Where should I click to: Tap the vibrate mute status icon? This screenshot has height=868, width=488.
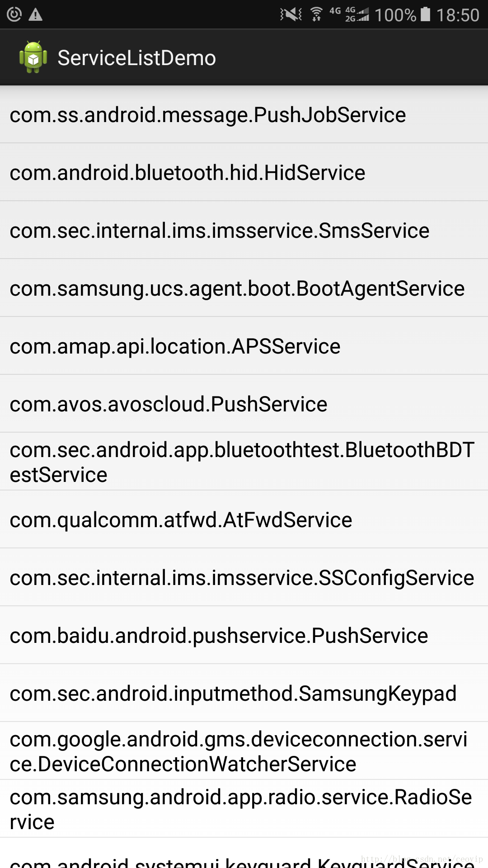coord(291,15)
